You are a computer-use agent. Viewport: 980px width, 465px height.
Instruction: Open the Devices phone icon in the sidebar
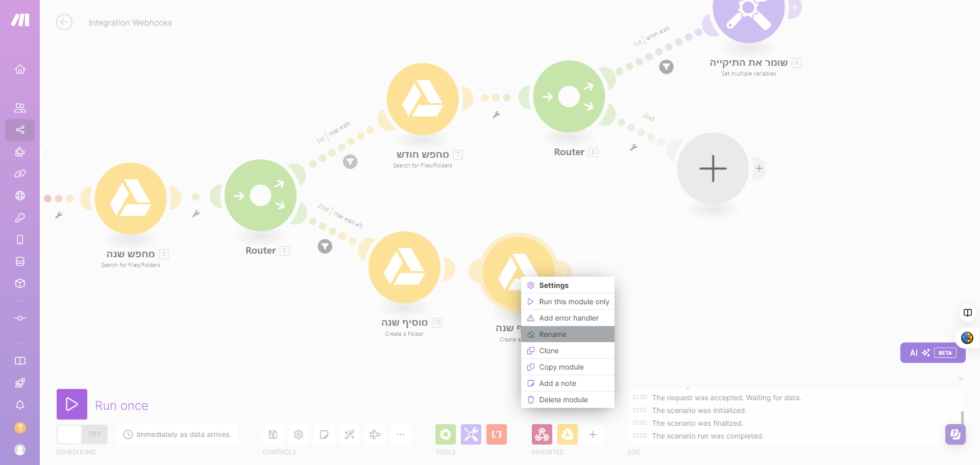20,239
